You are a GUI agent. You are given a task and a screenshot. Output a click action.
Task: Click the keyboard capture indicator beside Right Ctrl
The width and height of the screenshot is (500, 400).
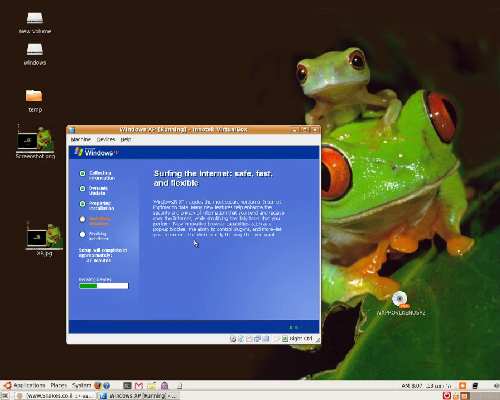pos(285,339)
